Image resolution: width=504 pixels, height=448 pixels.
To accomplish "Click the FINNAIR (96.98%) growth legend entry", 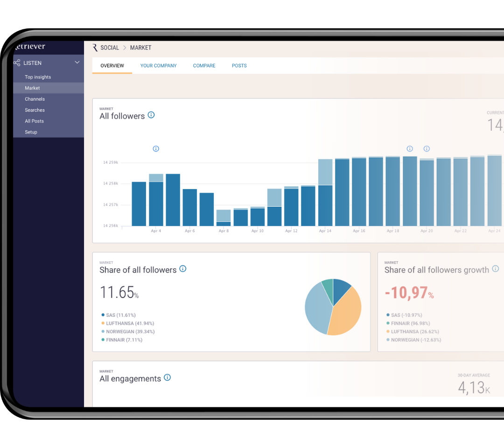I will point(408,323).
